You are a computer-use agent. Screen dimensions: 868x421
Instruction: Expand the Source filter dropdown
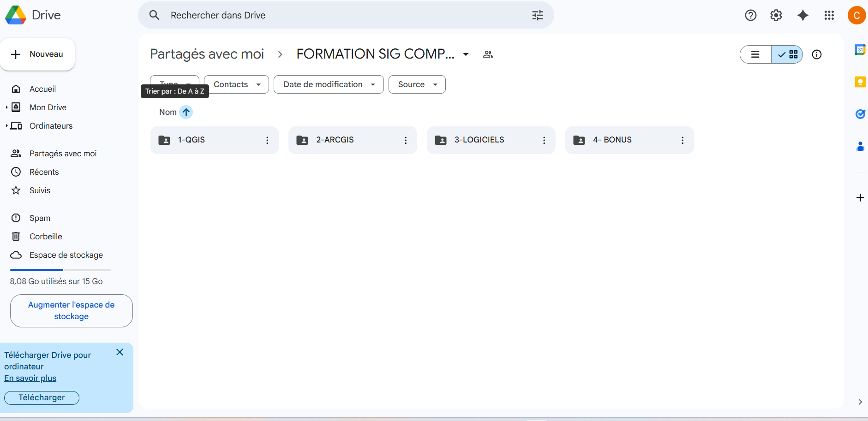417,84
